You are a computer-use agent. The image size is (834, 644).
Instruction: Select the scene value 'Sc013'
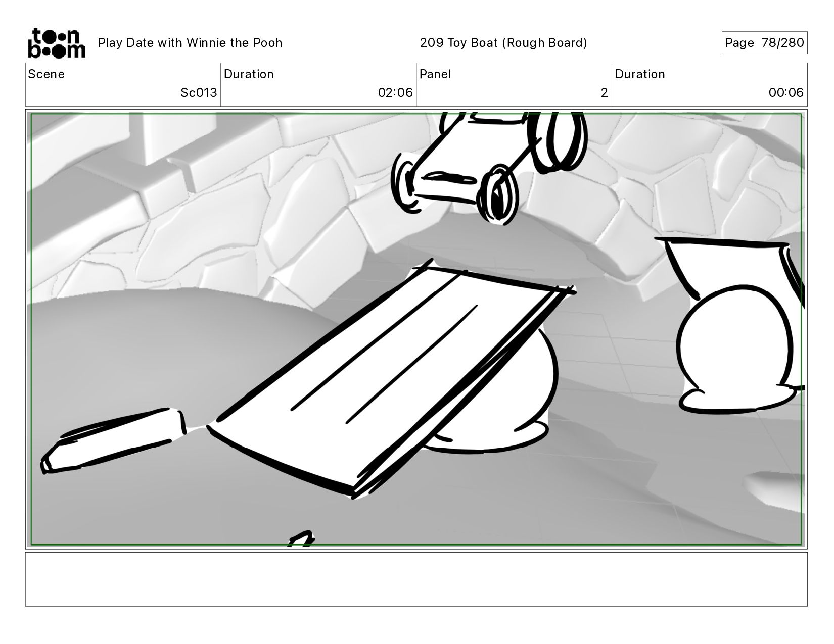[x=199, y=93]
